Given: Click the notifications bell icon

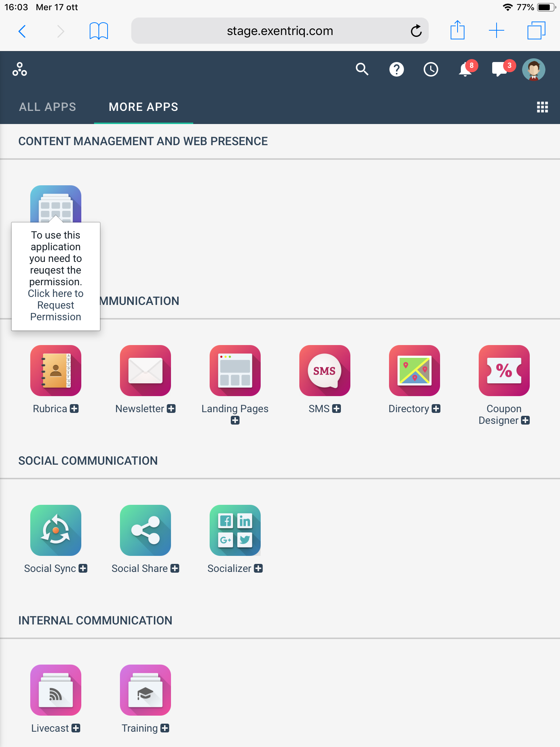Looking at the screenshot, I should click(465, 69).
